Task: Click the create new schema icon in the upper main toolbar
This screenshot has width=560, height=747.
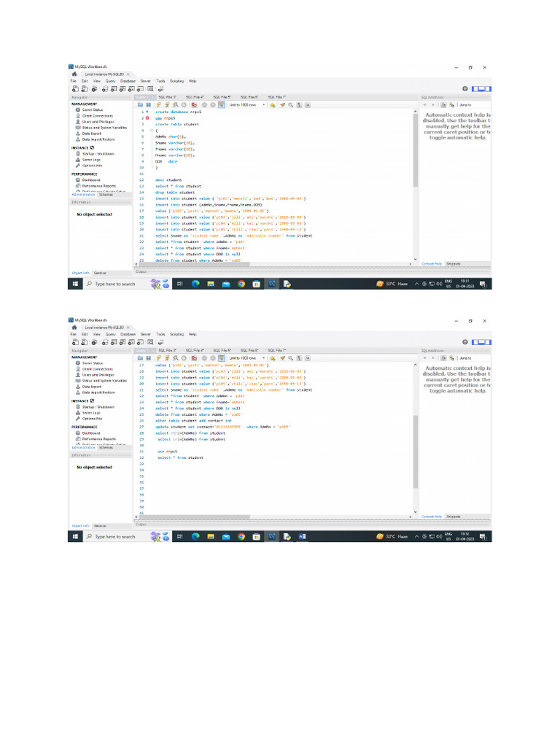Action: click(105, 88)
